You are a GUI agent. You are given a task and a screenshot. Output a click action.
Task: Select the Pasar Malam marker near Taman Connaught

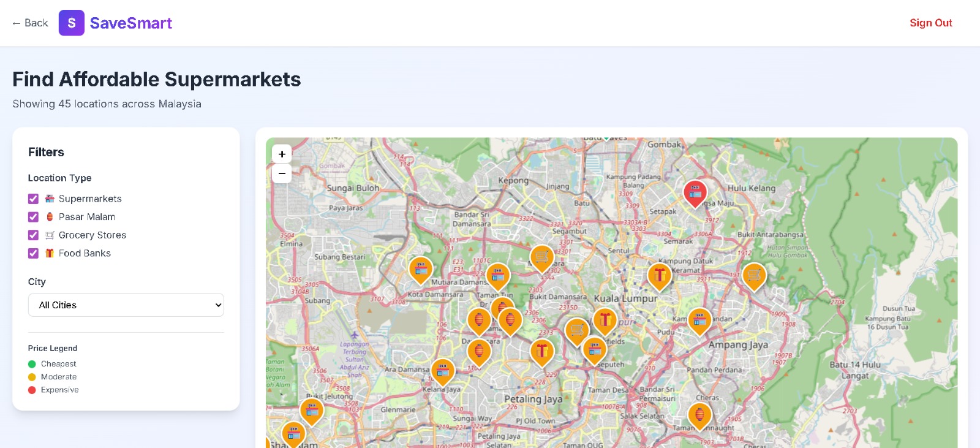pos(699,414)
